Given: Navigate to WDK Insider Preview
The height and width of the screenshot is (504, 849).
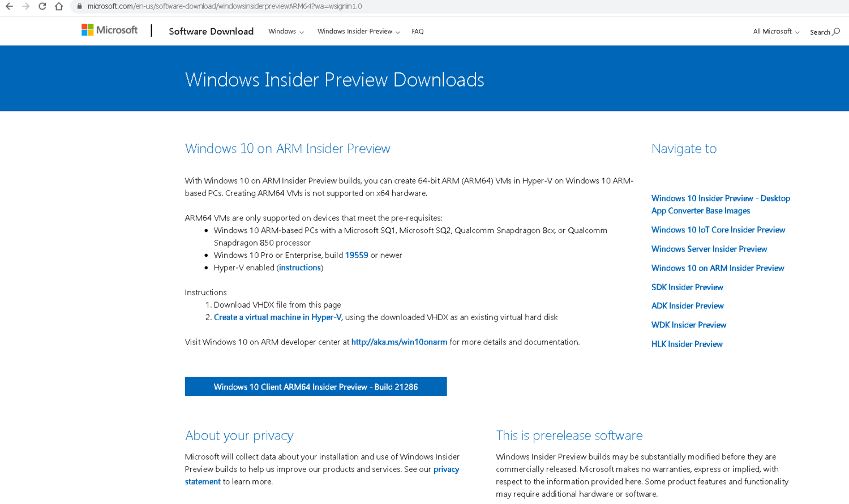Looking at the screenshot, I should 689,325.
